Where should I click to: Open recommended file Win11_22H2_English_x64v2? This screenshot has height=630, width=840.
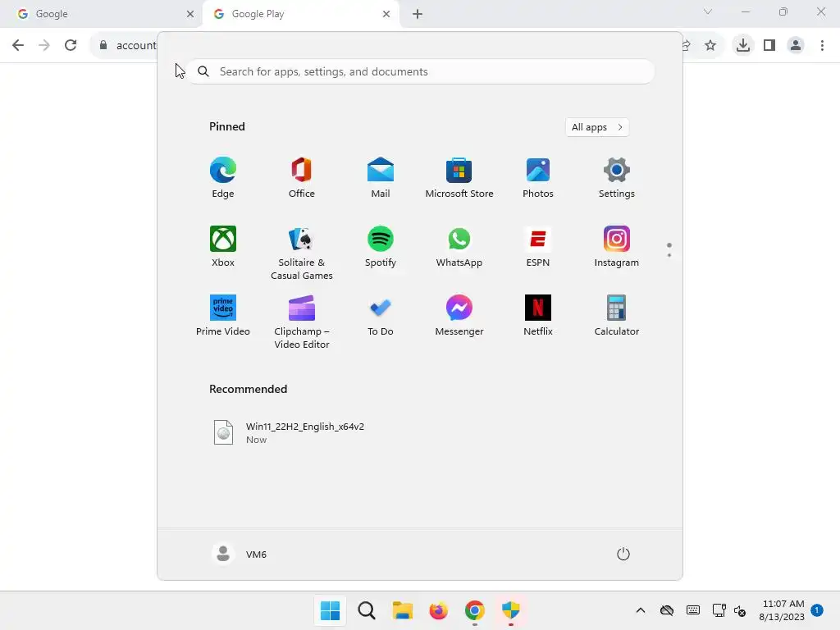pyautogui.click(x=290, y=432)
